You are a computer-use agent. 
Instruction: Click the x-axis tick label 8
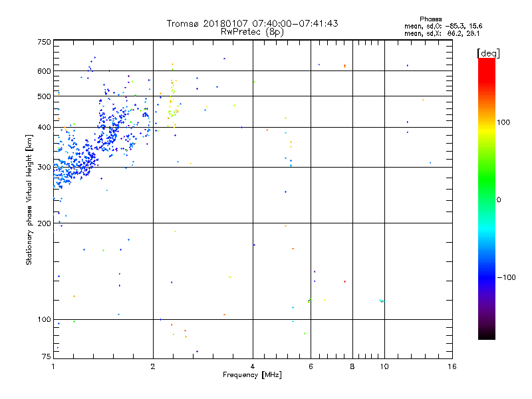coord(352,366)
